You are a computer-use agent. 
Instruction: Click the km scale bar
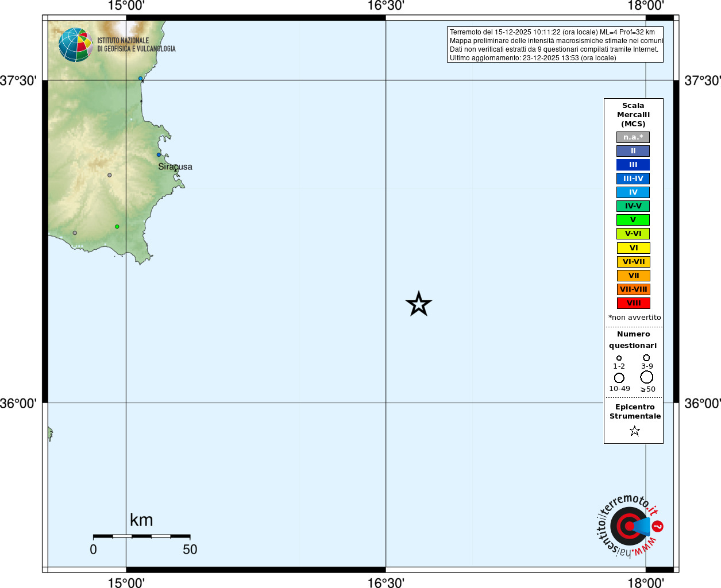[141, 536]
